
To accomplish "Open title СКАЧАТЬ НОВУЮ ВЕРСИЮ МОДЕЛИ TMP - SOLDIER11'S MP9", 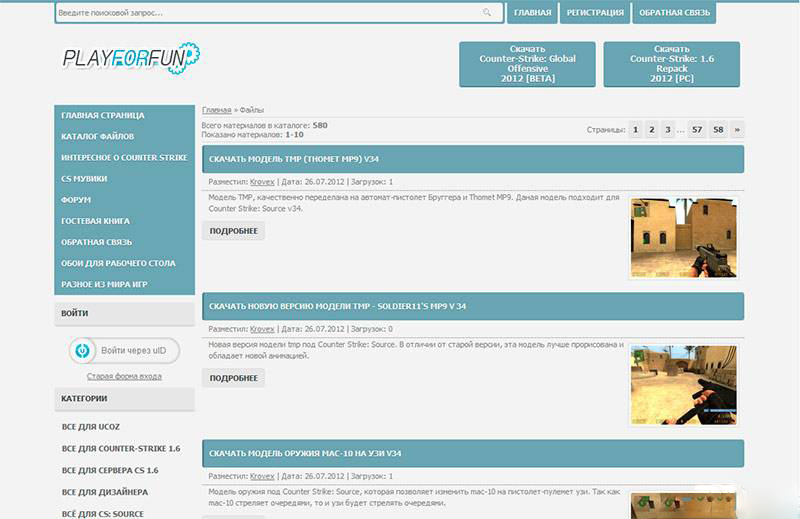I will pos(337,306).
